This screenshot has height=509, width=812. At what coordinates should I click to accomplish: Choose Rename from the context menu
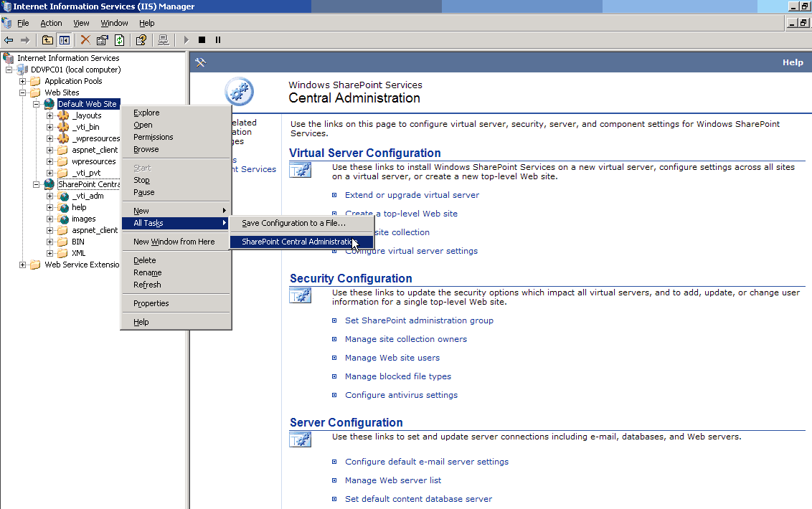pyautogui.click(x=176, y=272)
